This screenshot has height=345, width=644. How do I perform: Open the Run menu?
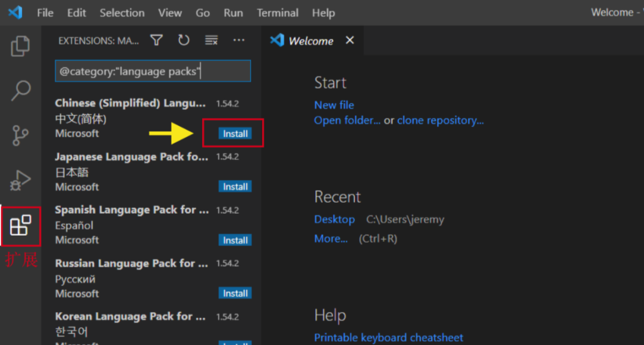(233, 13)
